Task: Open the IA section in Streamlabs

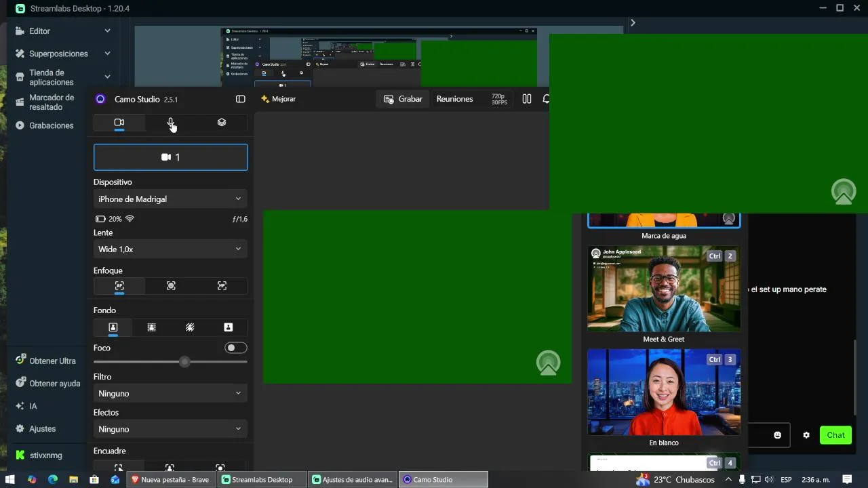Action: [26, 406]
